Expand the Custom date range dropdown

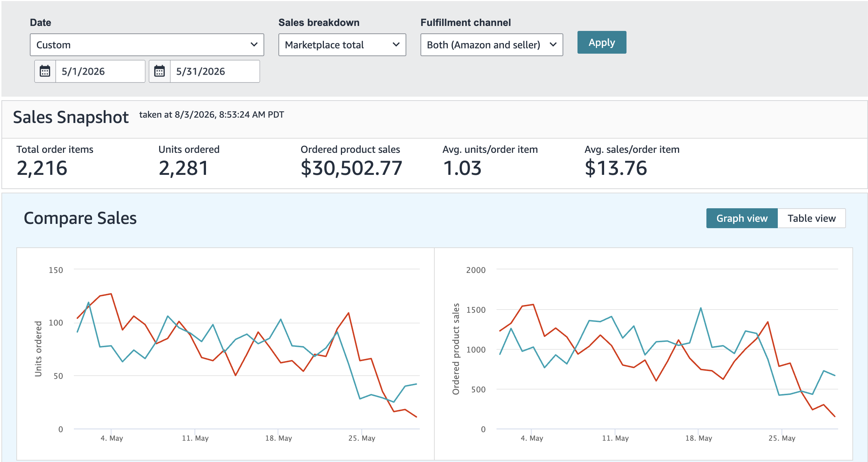[147, 45]
